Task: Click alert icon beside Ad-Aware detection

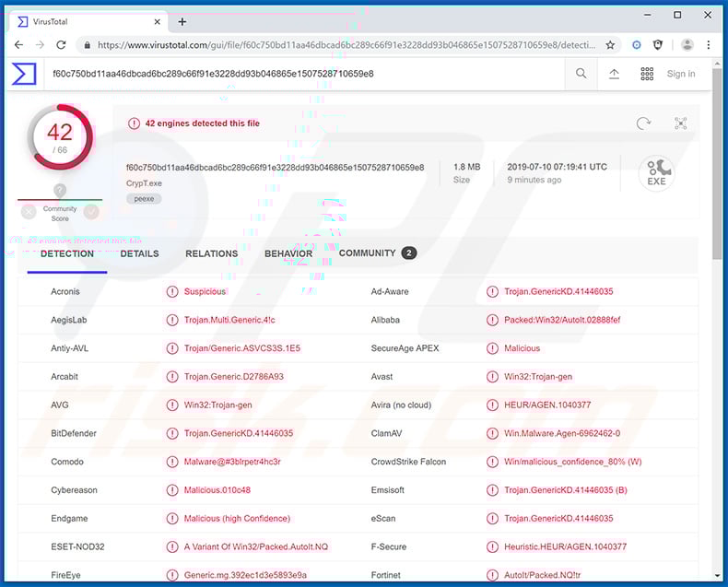Action: pos(493,291)
